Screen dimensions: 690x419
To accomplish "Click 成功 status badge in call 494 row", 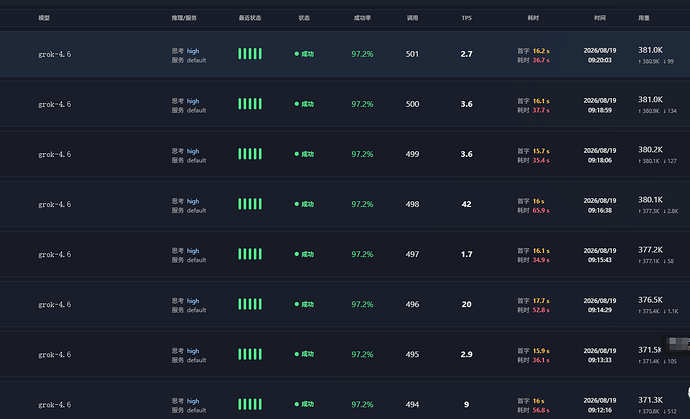I will click(x=304, y=404).
